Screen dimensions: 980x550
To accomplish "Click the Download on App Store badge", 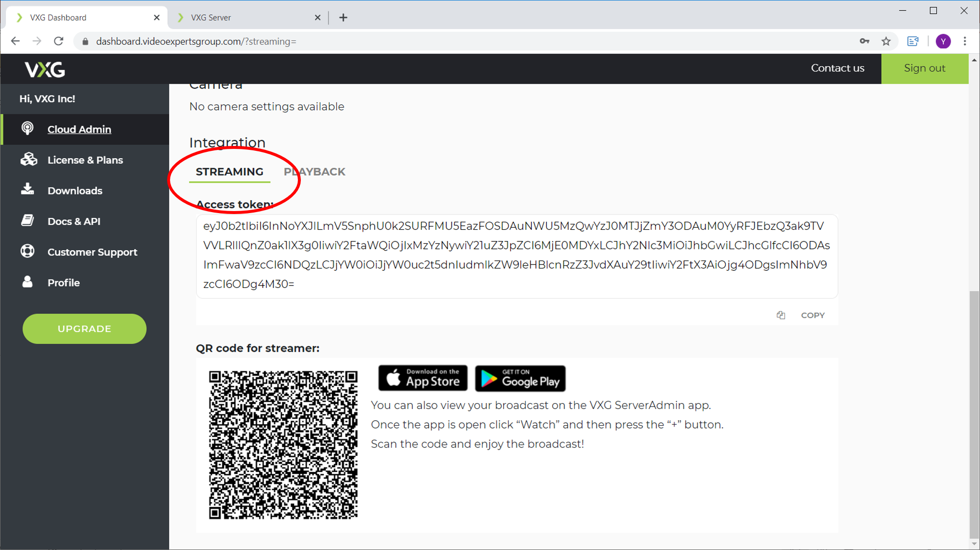I will pos(423,378).
